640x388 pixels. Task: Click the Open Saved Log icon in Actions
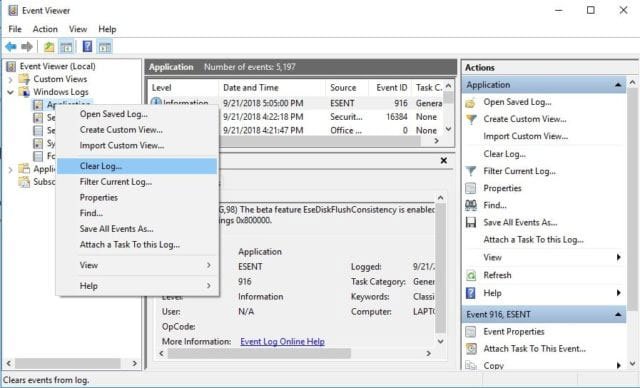point(471,102)
